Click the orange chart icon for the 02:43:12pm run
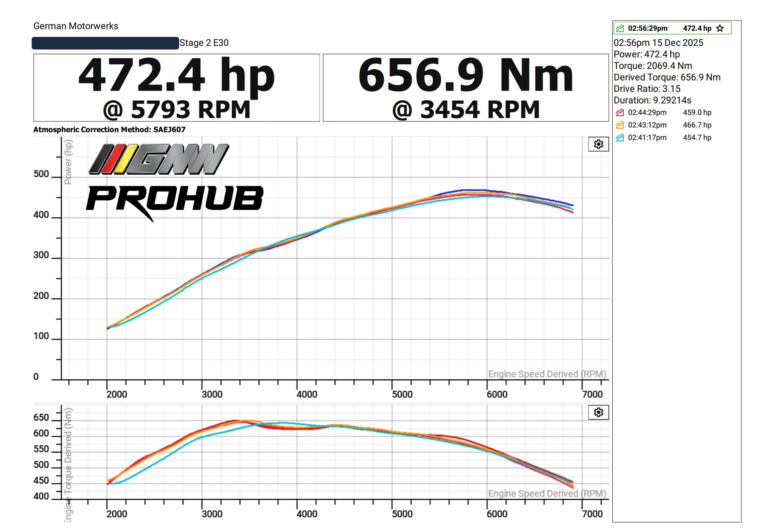Viewport: 758px width, 532px height. coord(620,125)
